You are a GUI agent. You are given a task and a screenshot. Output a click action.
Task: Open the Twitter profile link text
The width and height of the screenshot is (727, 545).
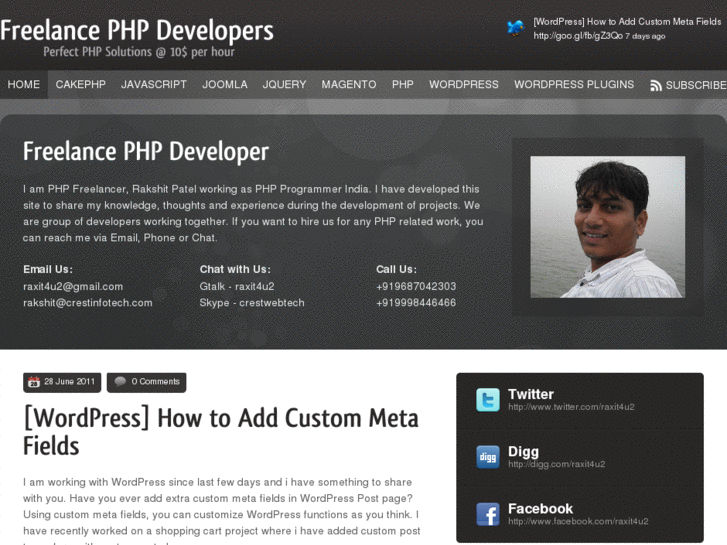pos(571,407)
